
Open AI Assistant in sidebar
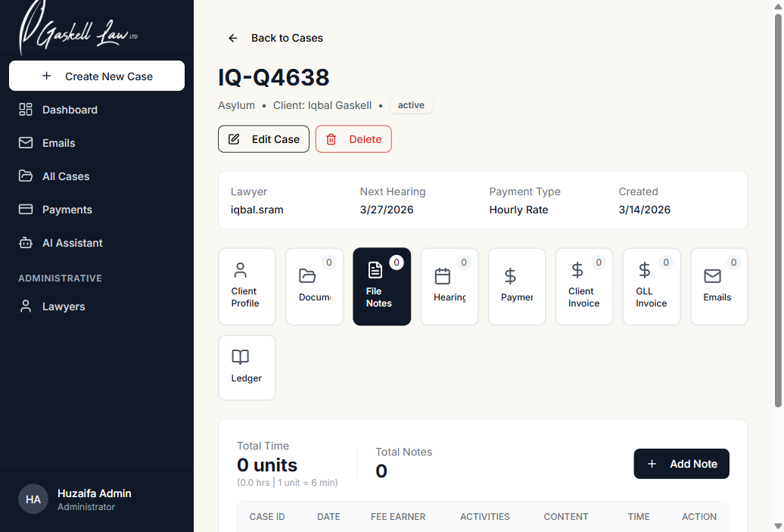click(72, 243)
